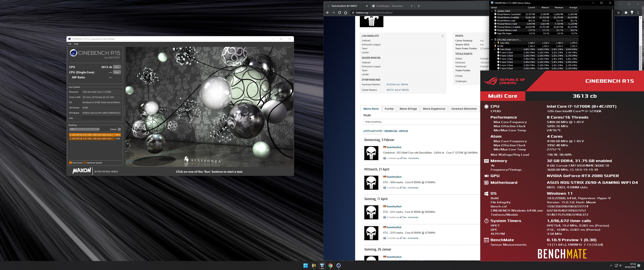Open the Windows Start menu
Image resolution: width=644 pixels, height=270 pixels.
tap(306, 265)
